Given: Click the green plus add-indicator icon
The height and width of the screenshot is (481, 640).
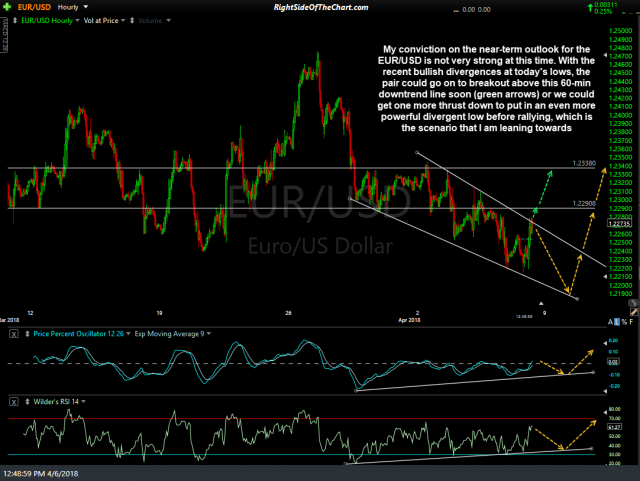Looking at the screenshot, I should click(x=7, y=7).
